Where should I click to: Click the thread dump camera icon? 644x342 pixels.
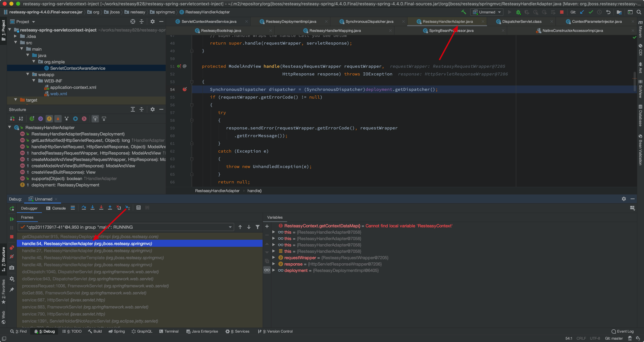point(12,268)
